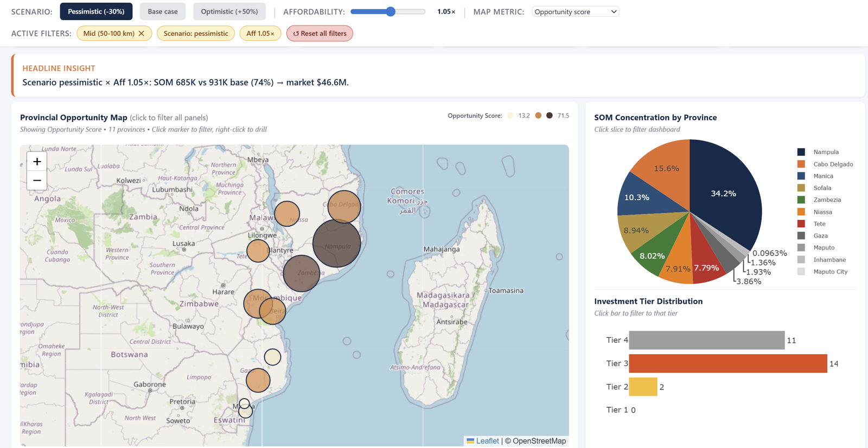Click the affordability slider handle

391,11
